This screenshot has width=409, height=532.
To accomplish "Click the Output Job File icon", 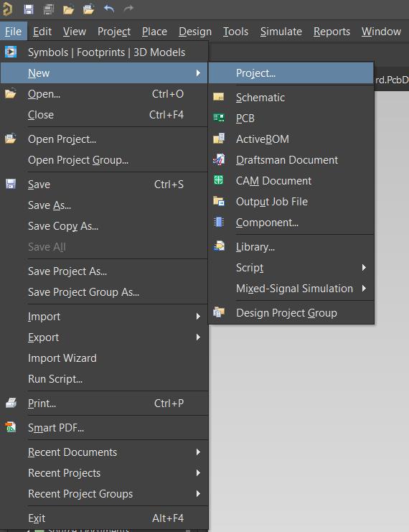I will tap(219, 201).
